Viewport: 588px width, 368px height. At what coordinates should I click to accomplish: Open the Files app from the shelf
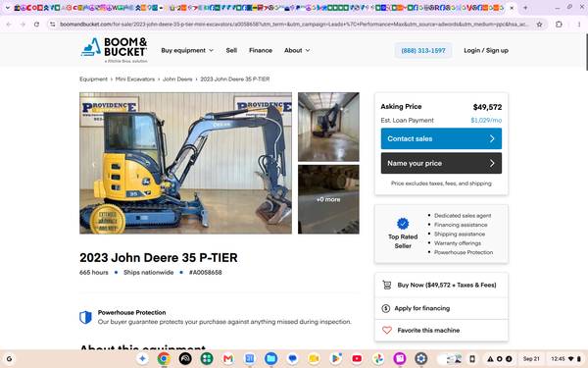pos(270,358)
